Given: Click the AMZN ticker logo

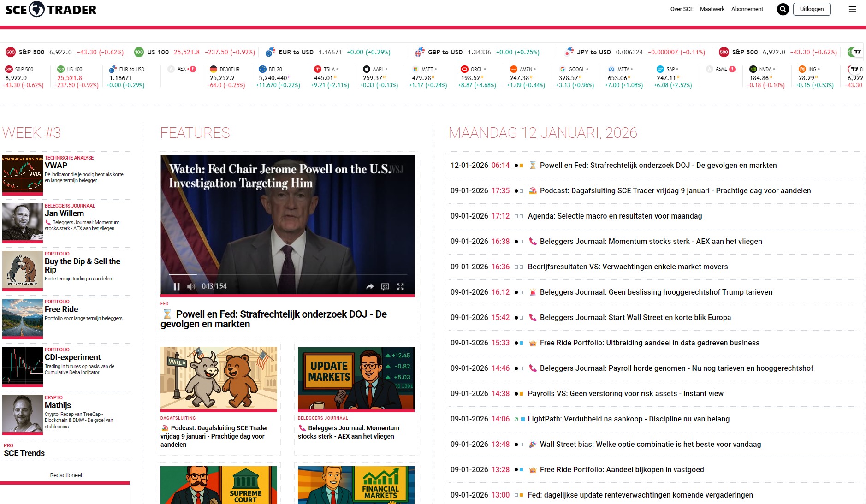Looking at the screenshot, I should [513, 69].
